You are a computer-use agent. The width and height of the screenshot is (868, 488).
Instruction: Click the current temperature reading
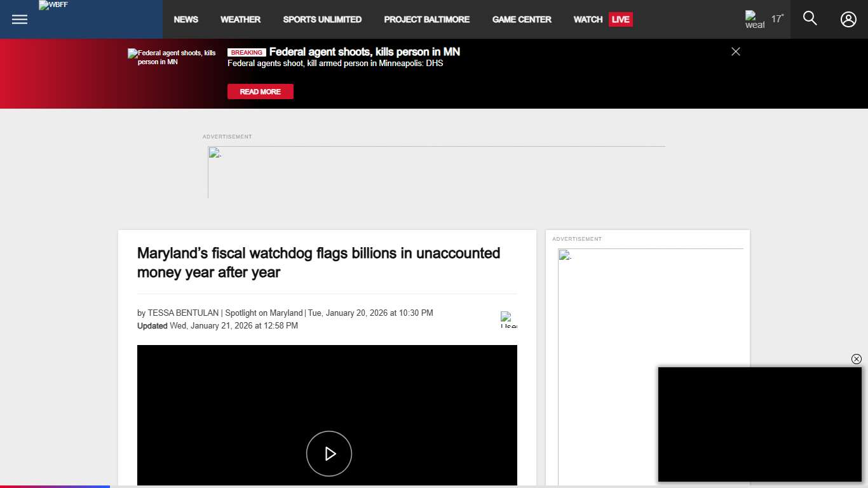[x=776, y=18]
